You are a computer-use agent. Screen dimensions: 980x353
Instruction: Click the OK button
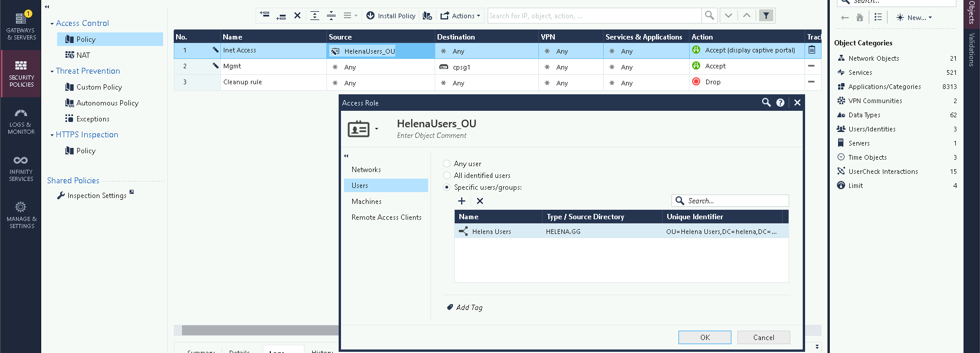704,338
